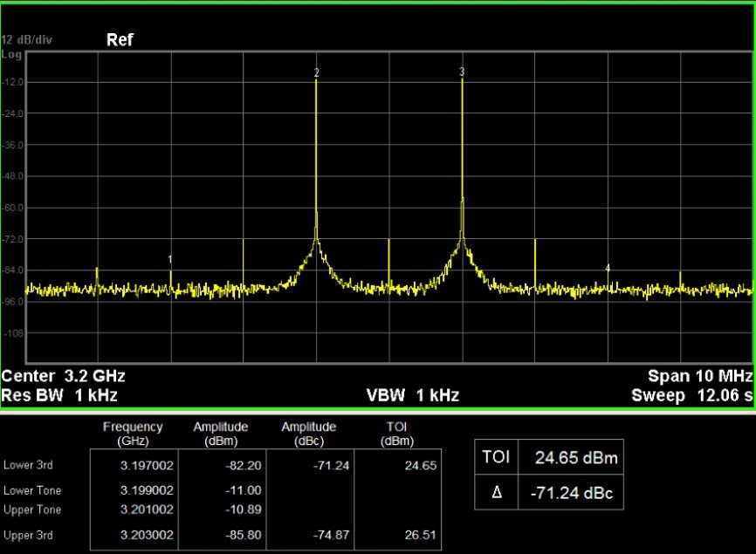Select marker 2 at the lower tone peak
Viewport: 756px width, 554px height.
[x=316, y=72]
